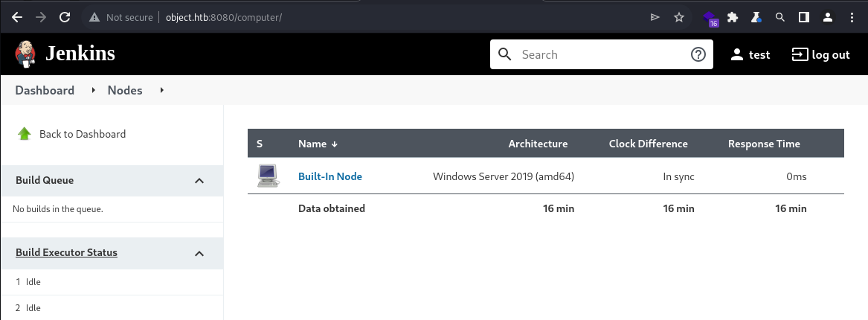
Task: Click the browser forward arrow
Action: coord(41,17)
